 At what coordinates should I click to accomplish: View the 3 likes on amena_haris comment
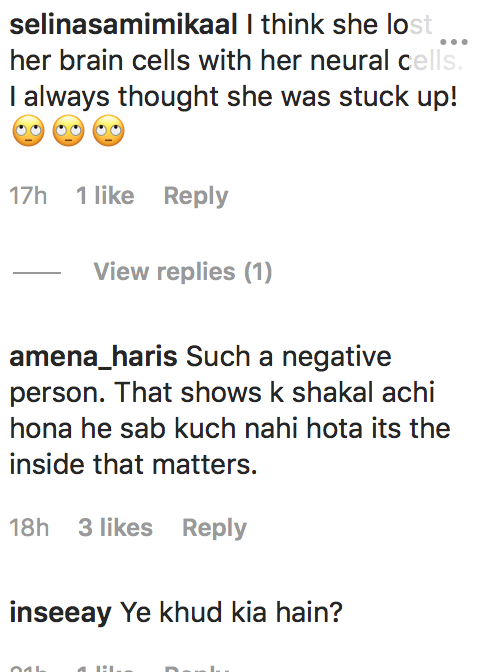[116, 528]
